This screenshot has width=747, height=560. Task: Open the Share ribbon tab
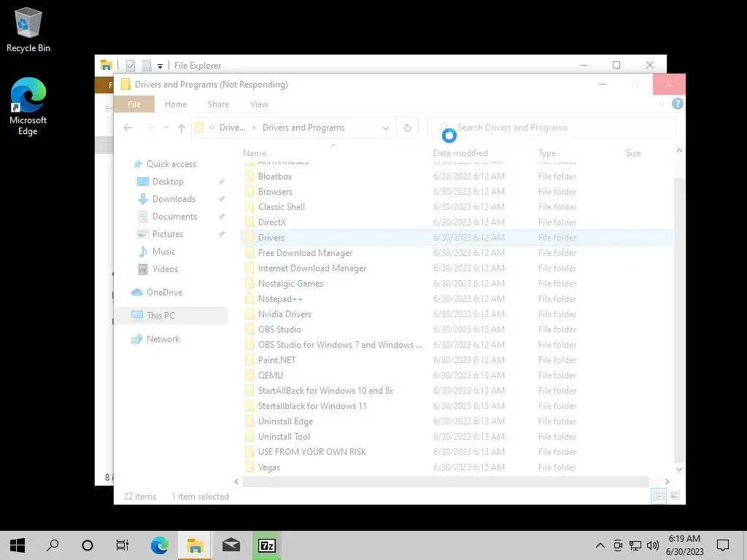coord(218,104)
